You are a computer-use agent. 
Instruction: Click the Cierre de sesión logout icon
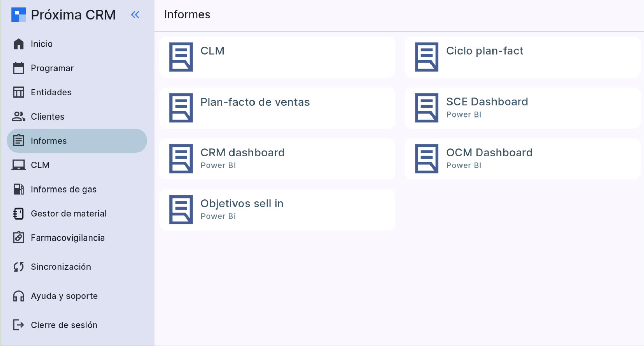[19, 325]
